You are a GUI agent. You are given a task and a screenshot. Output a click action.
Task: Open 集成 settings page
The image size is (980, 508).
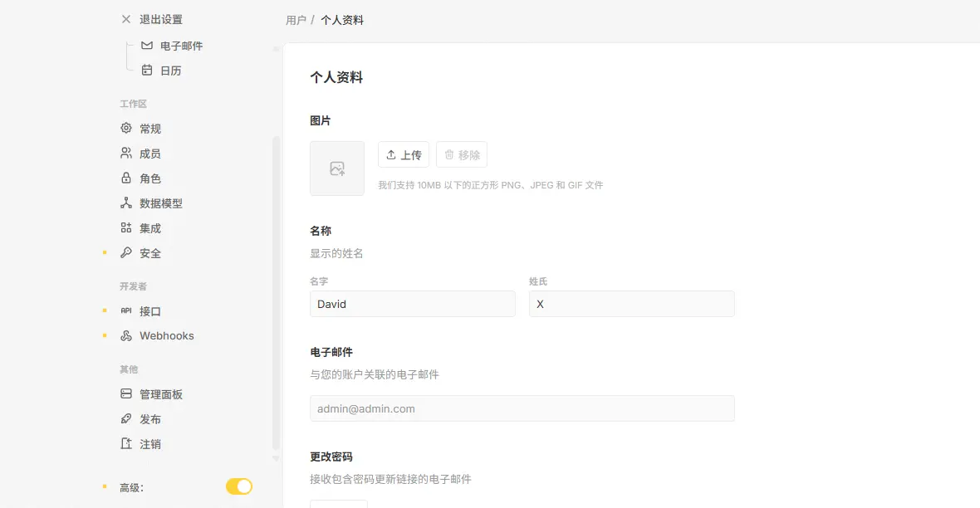149,228
